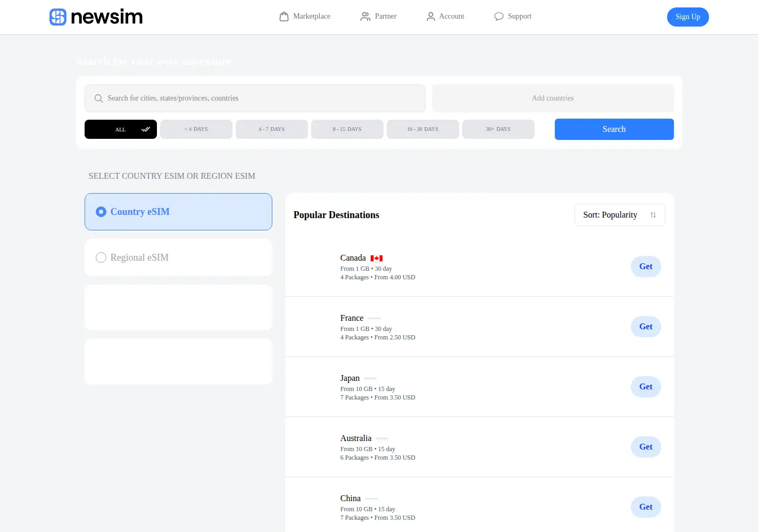Select the Country eSIM radio option
The image size is (766, 532).
pos(178,212)
